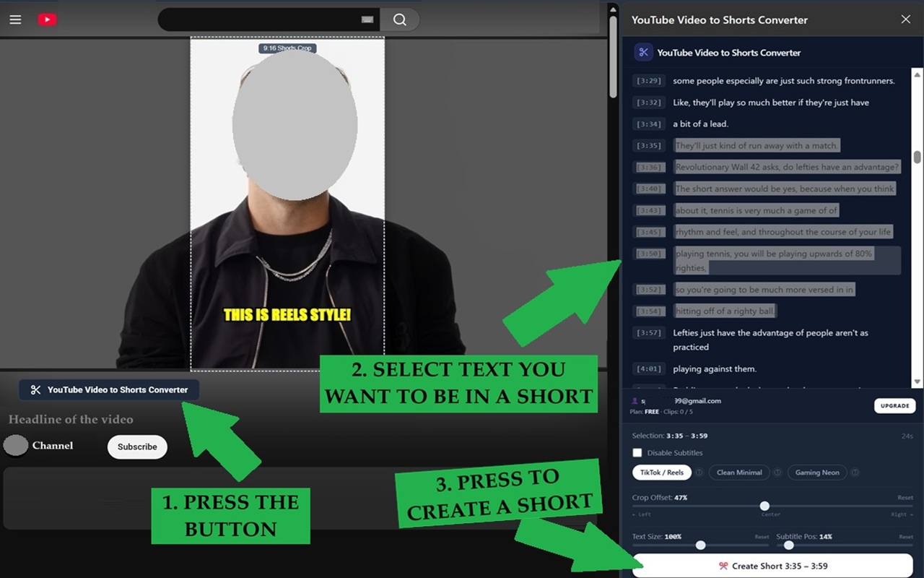The width and height of the screenshot is (924, 578).
Task: Select line 'so you're going to be much more versed in'
Action: (764, 290)
